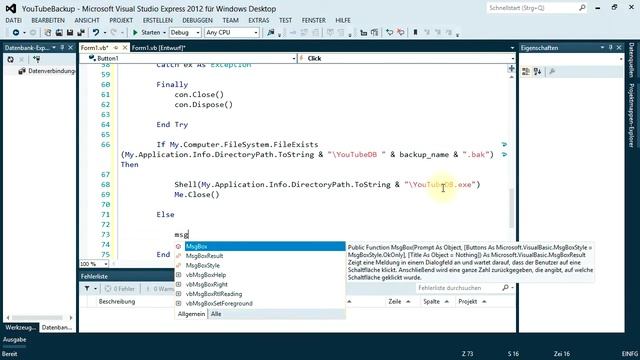640x360 pixels.
Task: Select vbMsgBoxHelp in IntelliSense list
Action: [x=260, y=275]
